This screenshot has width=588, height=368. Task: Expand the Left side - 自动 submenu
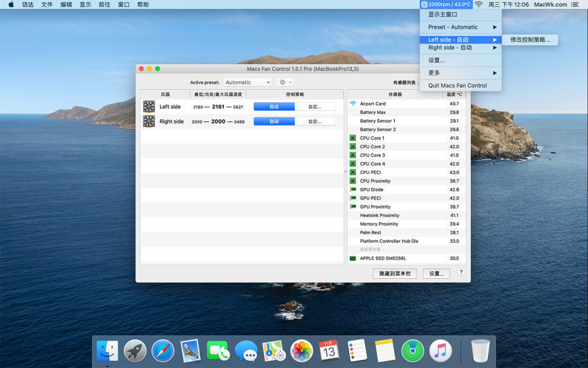point(461,40)
